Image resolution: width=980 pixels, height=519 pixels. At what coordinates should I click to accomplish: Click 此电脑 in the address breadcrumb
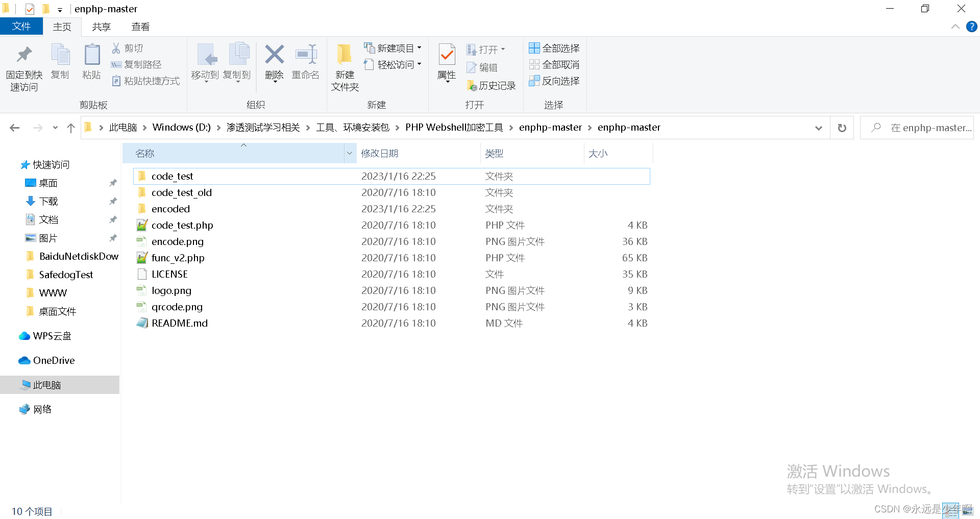(x=123, y=128)
